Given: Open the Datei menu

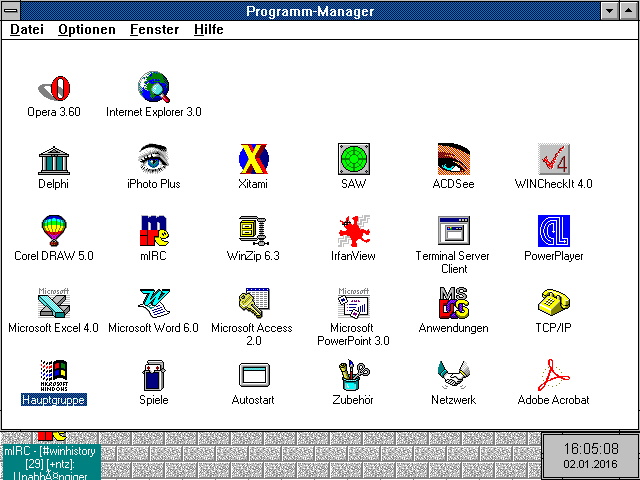Looking at the screenshot, I should [x=27, y=30].
